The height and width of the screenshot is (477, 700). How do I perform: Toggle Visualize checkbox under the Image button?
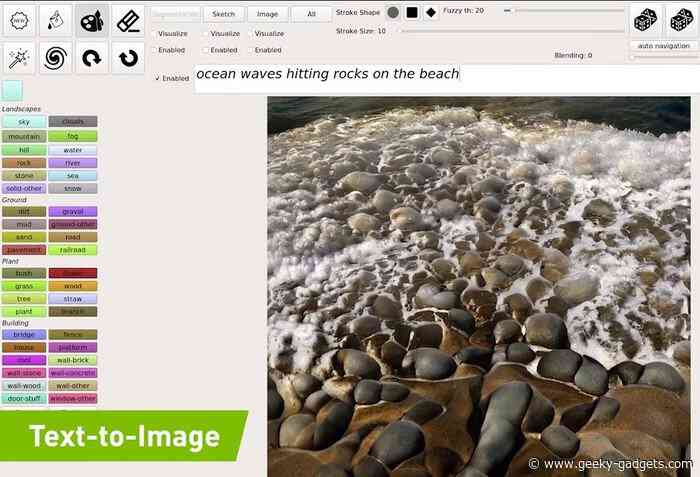click(x=250, y=33)
